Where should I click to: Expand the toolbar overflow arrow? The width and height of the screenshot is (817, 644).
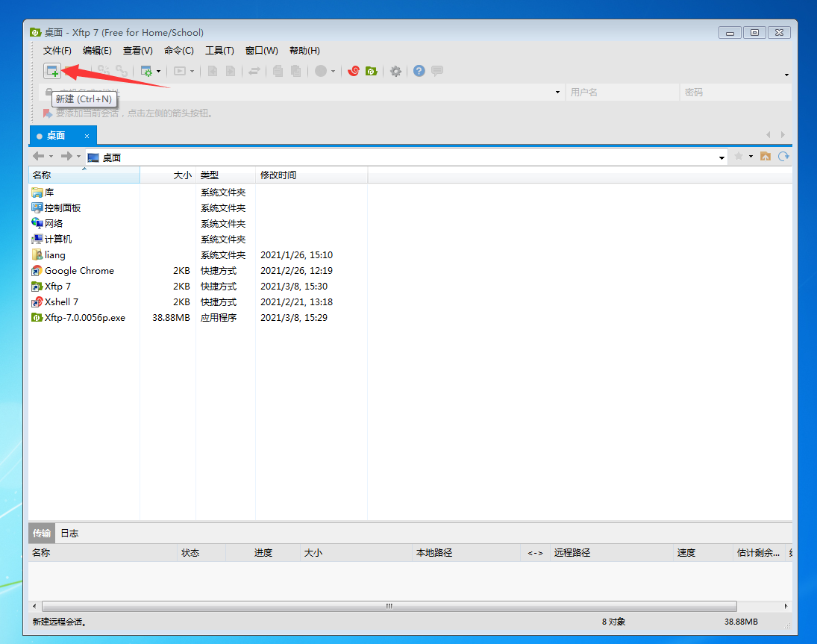point(786,75)
